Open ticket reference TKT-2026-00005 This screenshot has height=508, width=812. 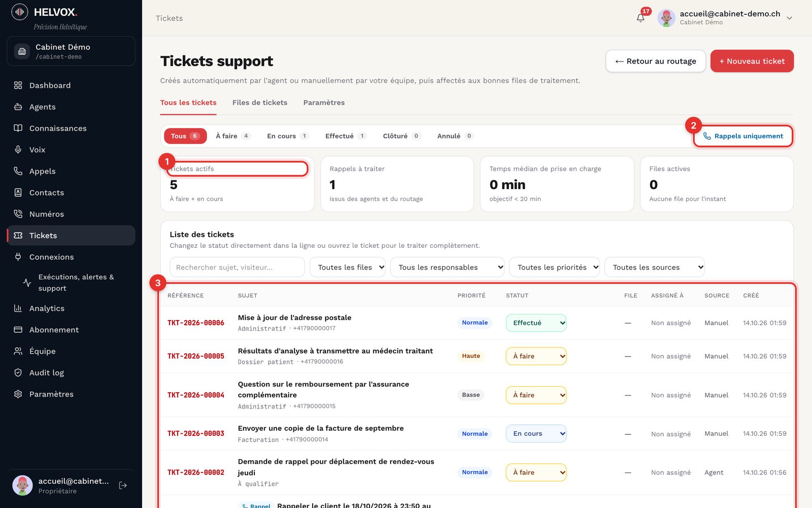[x=196, y=356]
